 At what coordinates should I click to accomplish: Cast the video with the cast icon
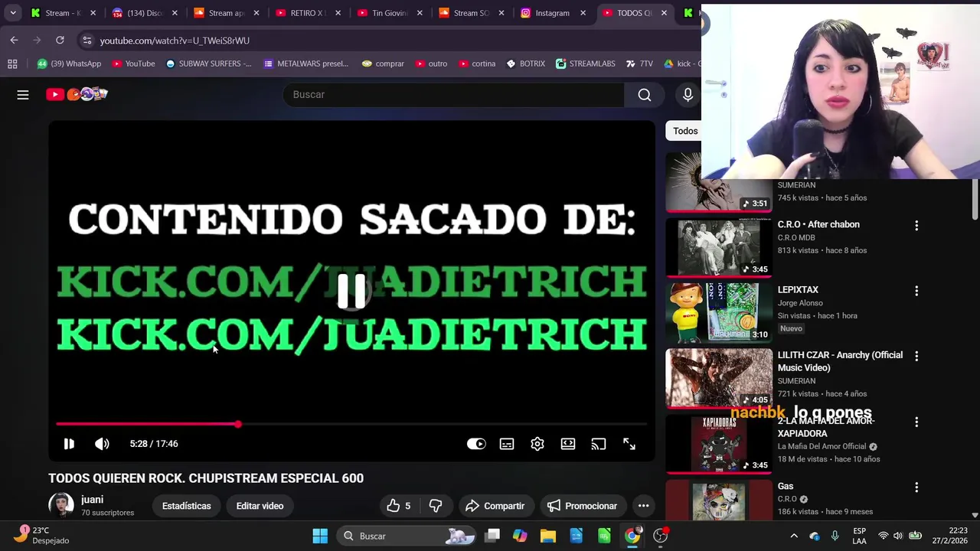599,444
